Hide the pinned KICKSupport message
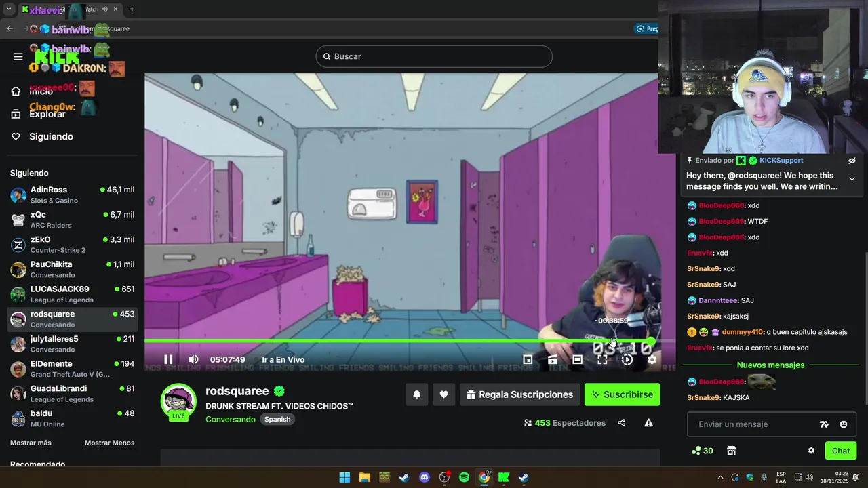Viewport: 868px width, 488px height. coord(852,161)
